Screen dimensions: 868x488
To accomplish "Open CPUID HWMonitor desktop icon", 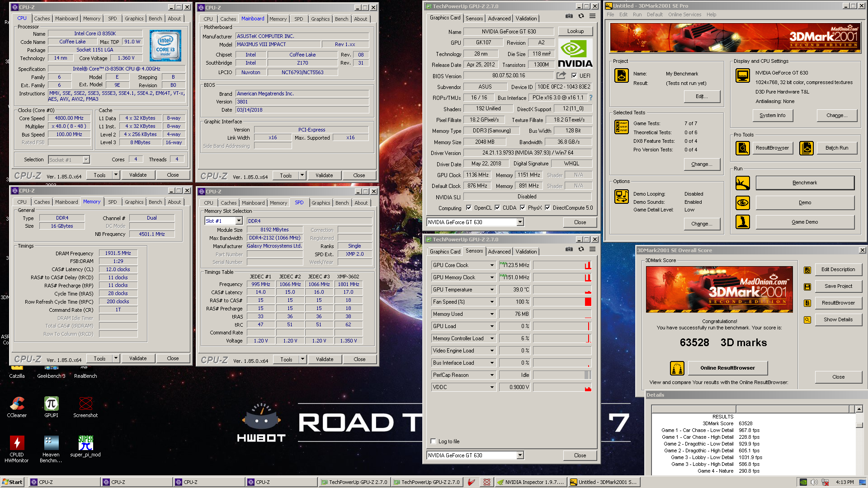I will (17, 449).
